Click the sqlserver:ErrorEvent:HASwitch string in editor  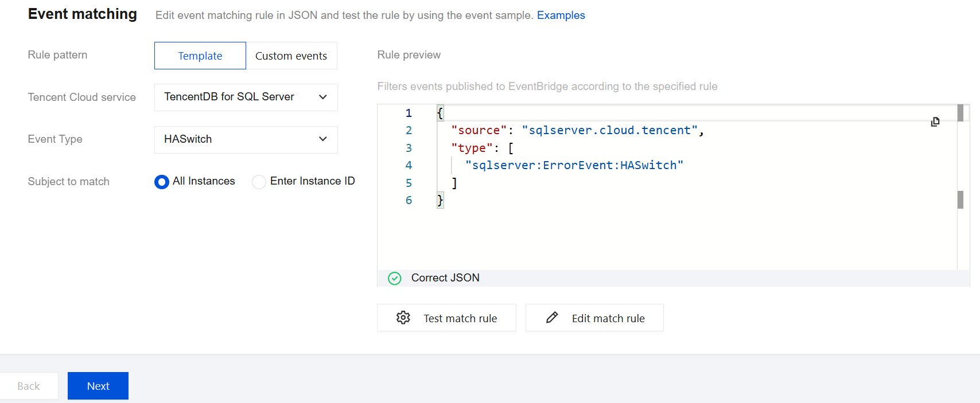coord(574,166)
